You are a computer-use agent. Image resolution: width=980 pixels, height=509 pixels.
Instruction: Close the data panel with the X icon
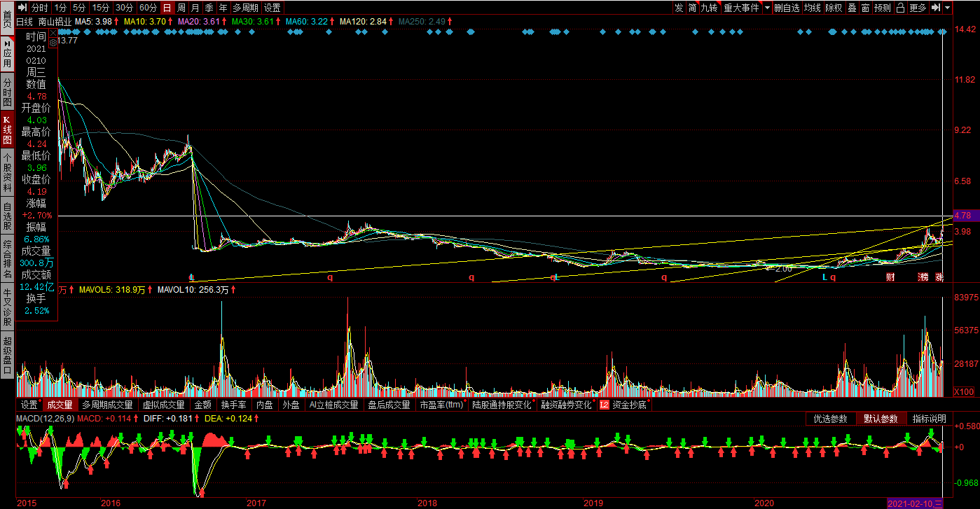coord(53,33)
